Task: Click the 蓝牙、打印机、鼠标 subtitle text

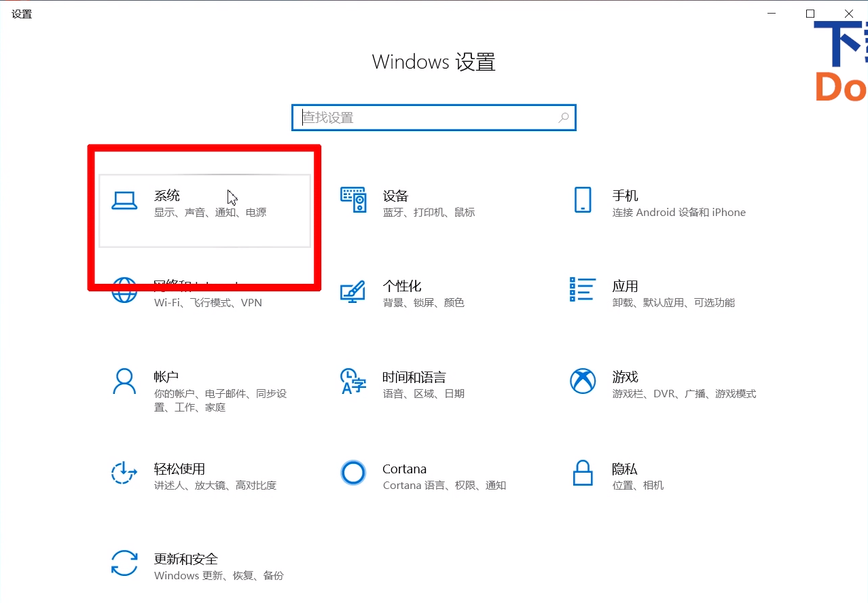Action: pos(429,212)
